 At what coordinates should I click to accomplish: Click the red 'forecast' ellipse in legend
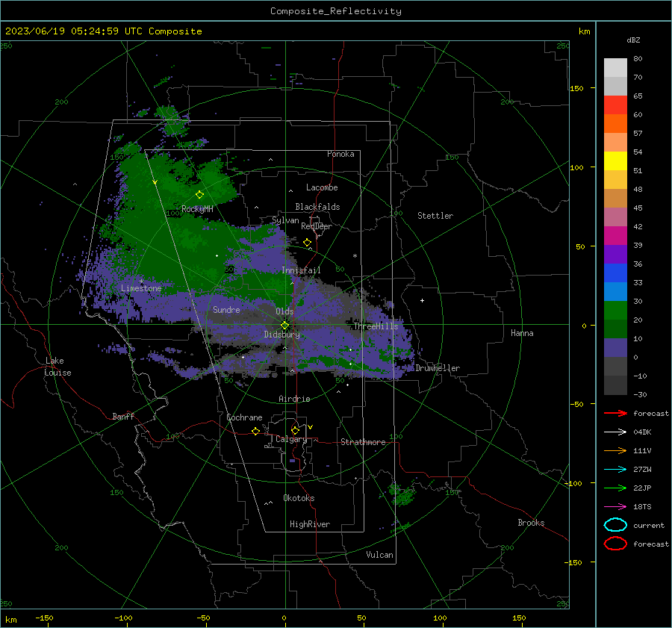[615, 544]
